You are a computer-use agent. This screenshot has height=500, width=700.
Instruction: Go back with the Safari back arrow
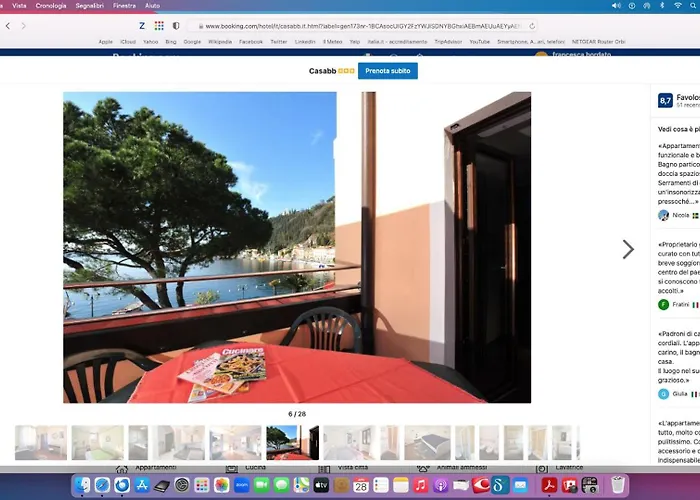coord(8,26)
